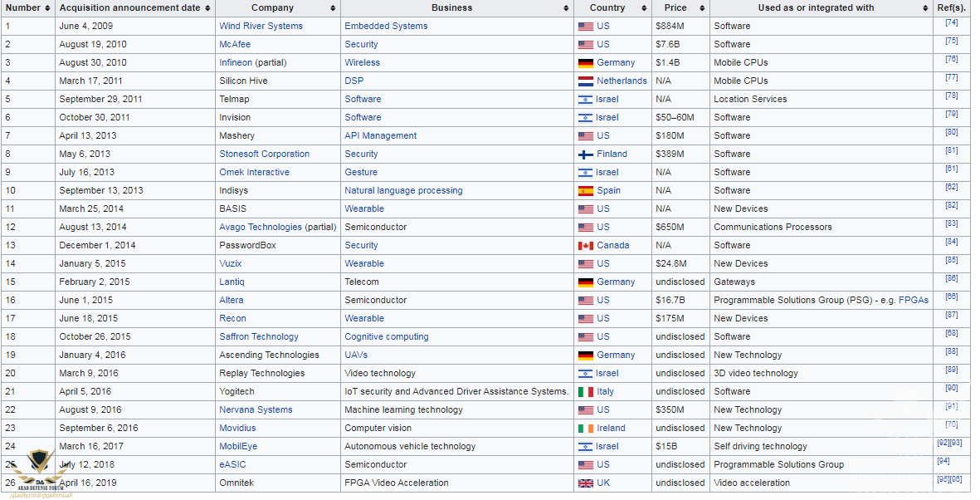The width and height of the screenshot is (980, 500).
Task: Go to the Omek Interactive page
Action: pos(255,172)
